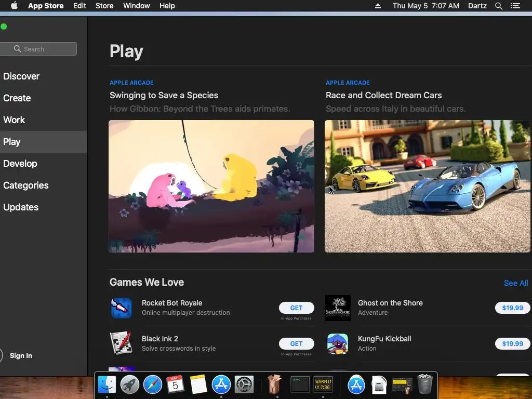Open the Applications folder stack in dock
This screenshot has height=399, width=532.
coord(356,385)
